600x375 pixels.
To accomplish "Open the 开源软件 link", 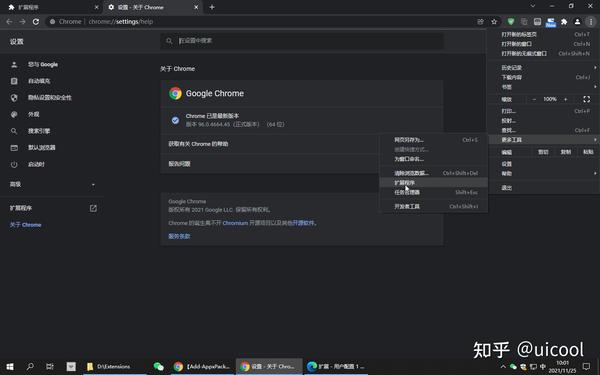I will (x=303, y=223).
